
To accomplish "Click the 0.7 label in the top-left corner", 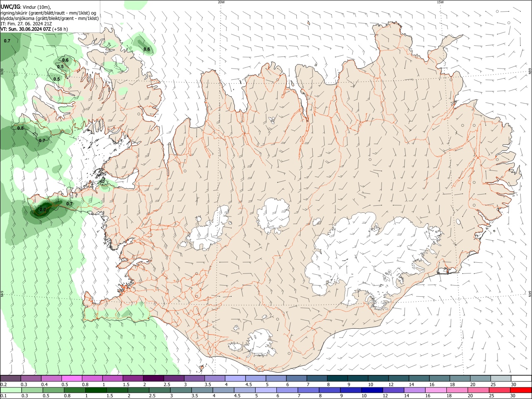I will click(x=7, y=41).
